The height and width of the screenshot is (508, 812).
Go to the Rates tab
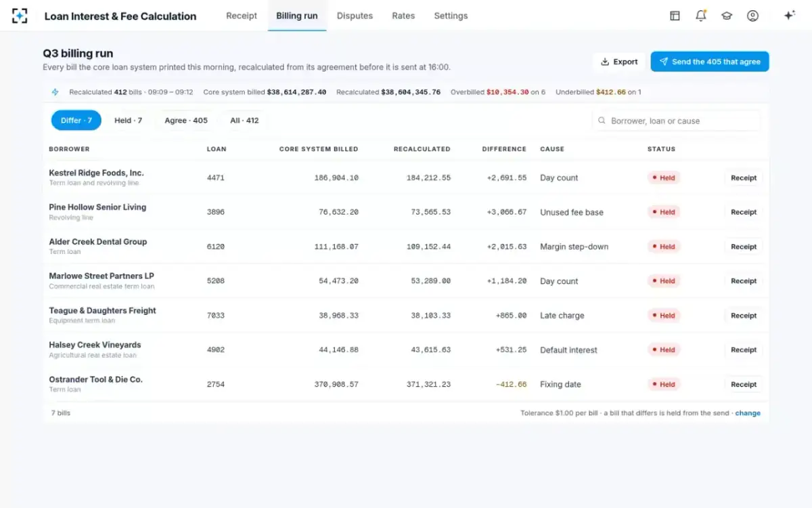click(x=403, y=16)
